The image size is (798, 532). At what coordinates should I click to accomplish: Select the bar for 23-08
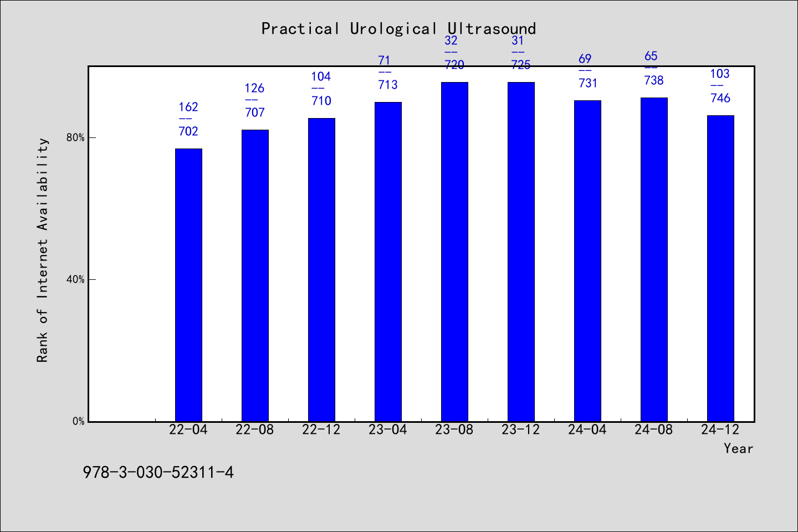tap(454, 252)
